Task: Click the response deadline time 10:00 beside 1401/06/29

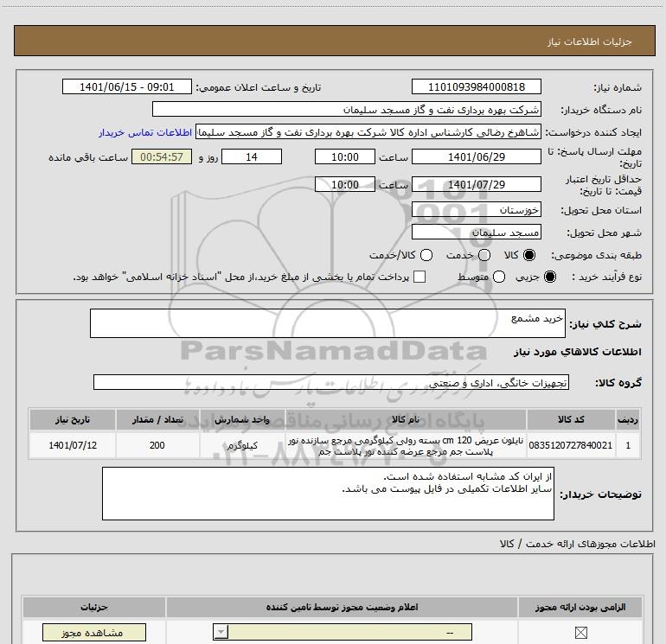Action: 345,157
